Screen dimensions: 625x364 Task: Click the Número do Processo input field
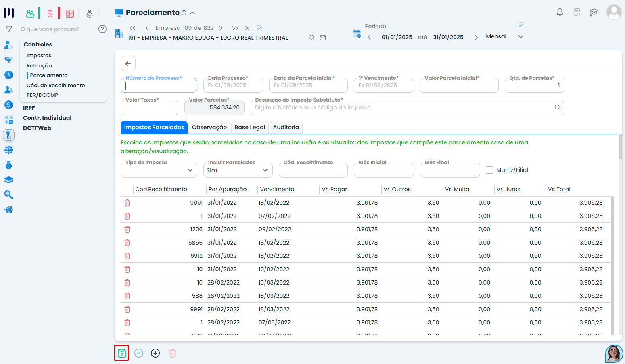[159, 86]
